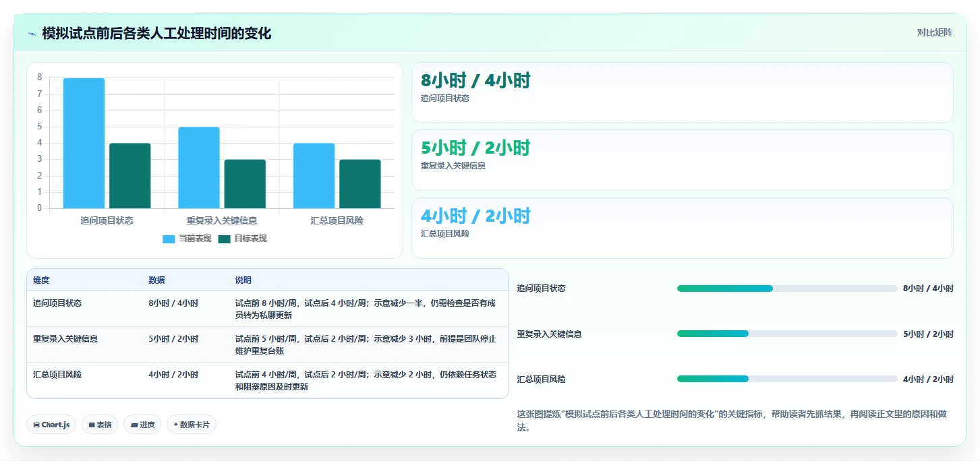Click the blue bar for 追问项目状态
Viewport: 980px width, 461px height.
tap(84, 143)
